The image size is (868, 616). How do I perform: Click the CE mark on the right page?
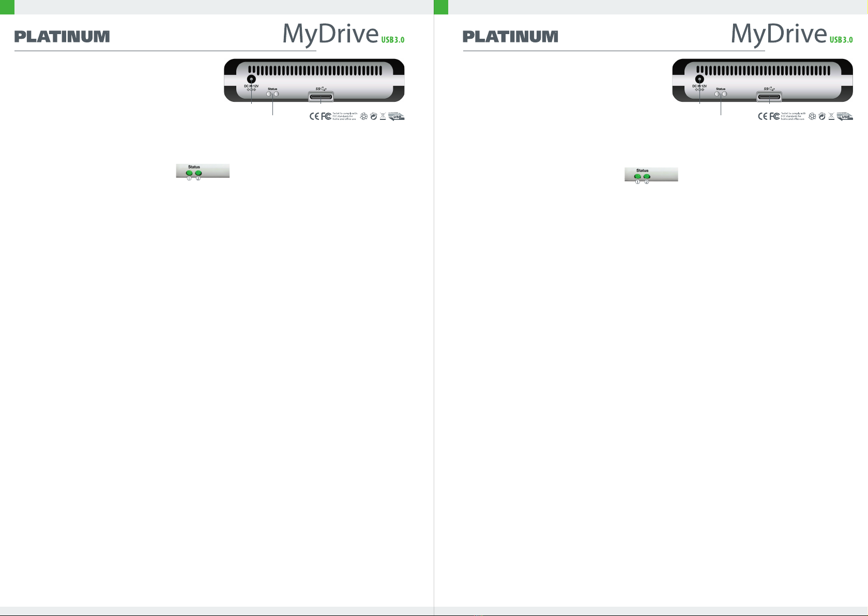[763, 116]
